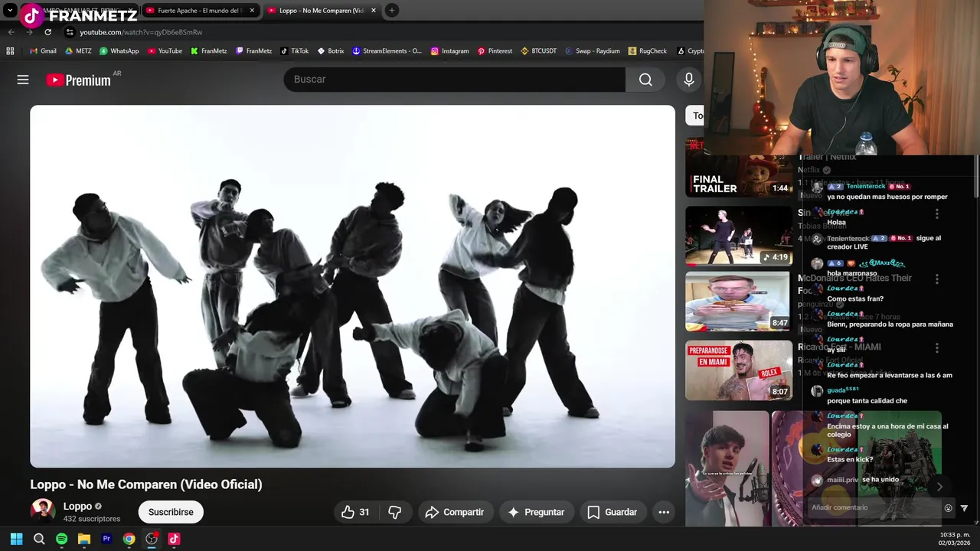Open the tab search dropdown arrow
980x551 pixels.
tap(10, 11)
